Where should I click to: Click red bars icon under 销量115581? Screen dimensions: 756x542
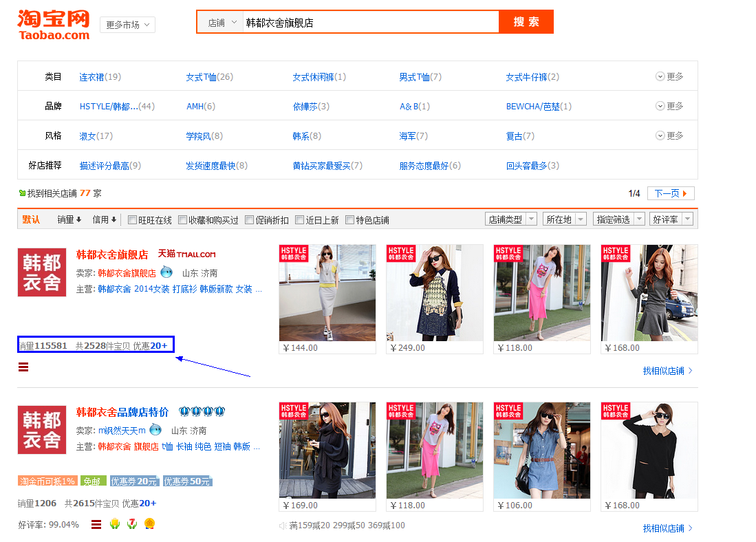point(23,367)
